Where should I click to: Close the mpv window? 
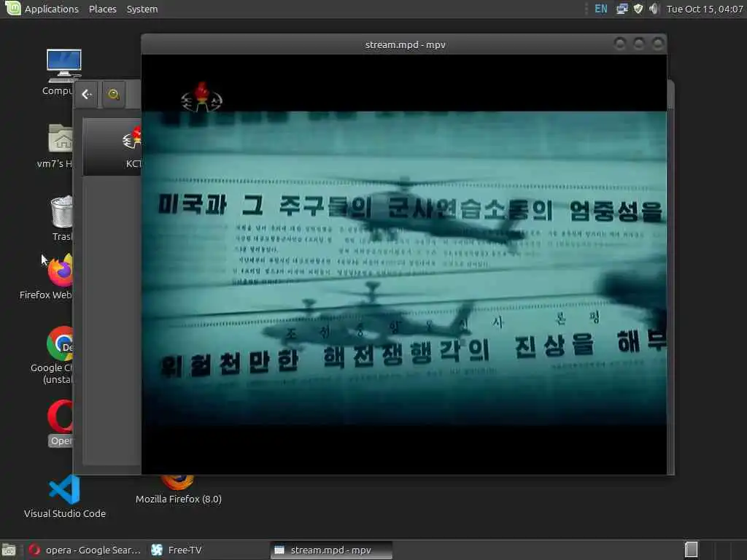tap(658, 44)
